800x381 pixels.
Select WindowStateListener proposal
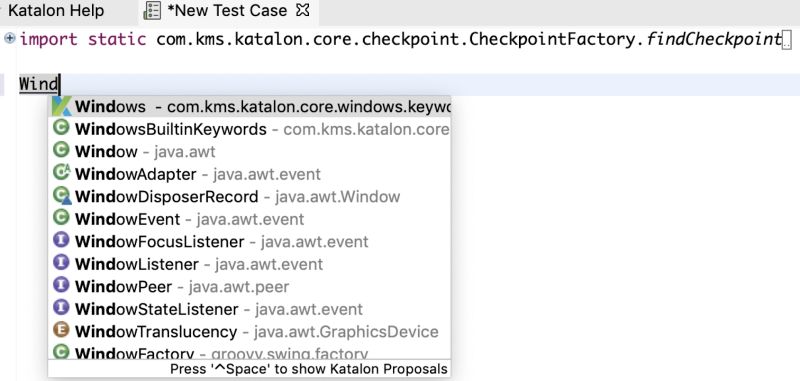click(x=249, y=309)
